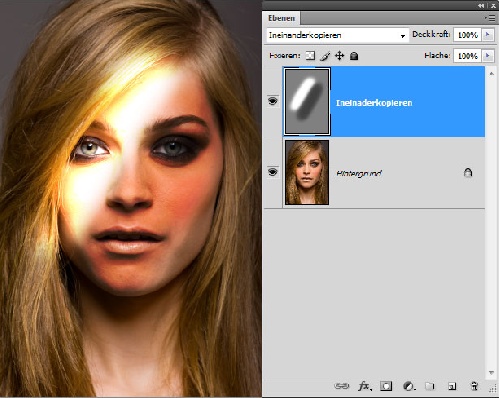Click the Deckkraft 100% input field
The width and height of the screenshot is (499, 398).
pyautogui.click(x=467, y=35)
